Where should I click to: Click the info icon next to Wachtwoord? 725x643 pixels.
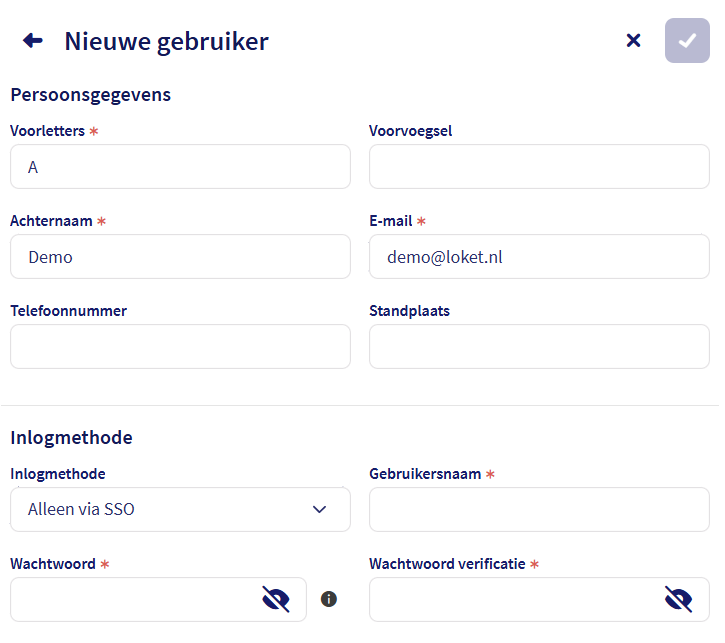click(x=329, y=599)
